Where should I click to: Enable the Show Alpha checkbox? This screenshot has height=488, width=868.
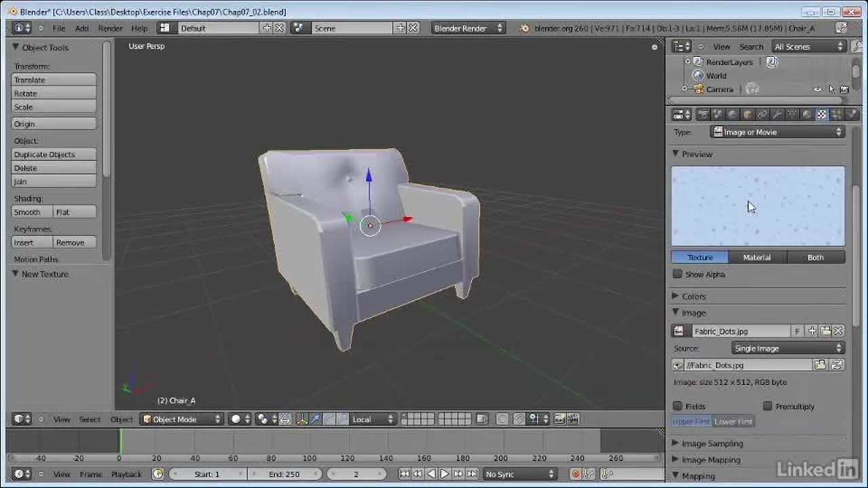(x=677, y=274)
